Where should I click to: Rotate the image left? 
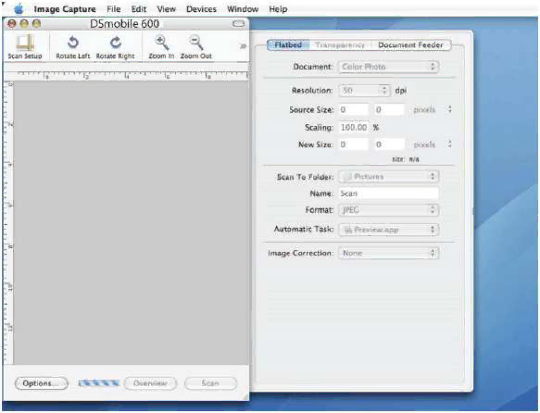point(73,43)
